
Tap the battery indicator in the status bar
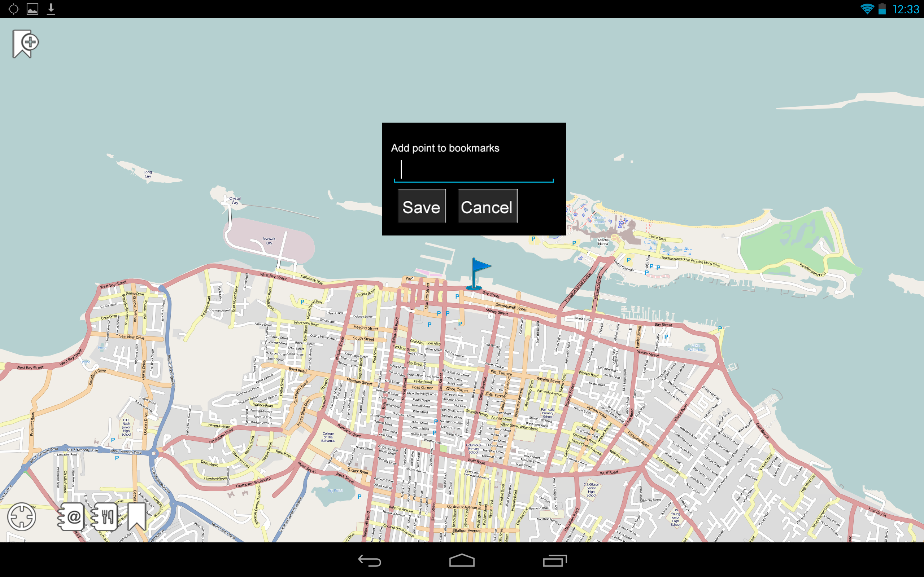pos(882,8)
